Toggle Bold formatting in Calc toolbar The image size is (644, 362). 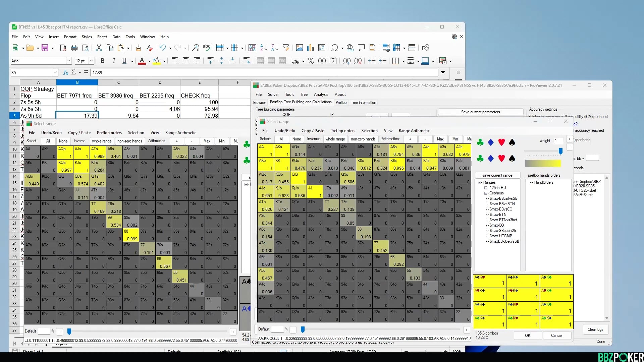click(x=103, y=61)
